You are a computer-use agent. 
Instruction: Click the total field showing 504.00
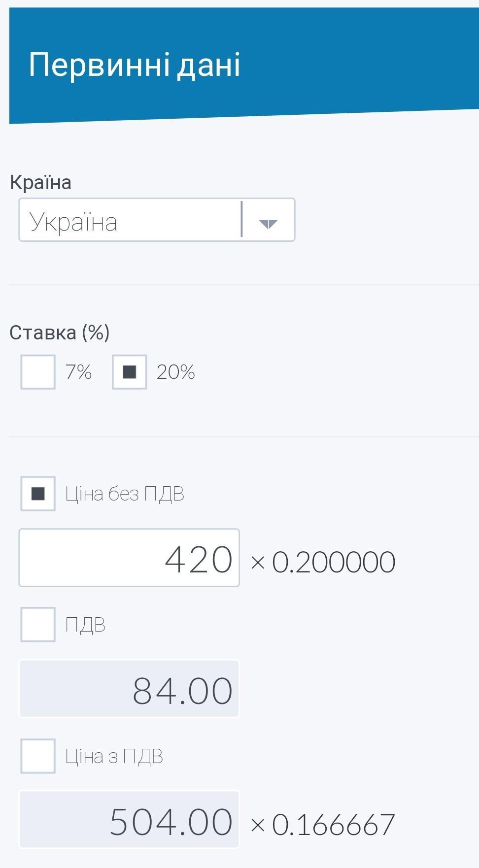point(129,820)
